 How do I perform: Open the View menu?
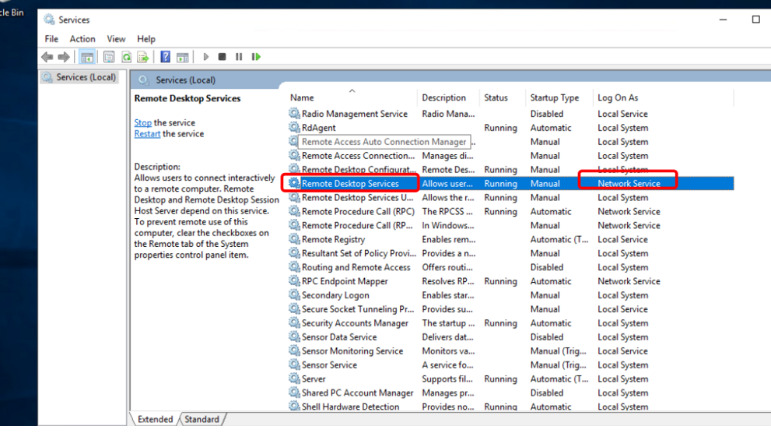tap(116, 39)
